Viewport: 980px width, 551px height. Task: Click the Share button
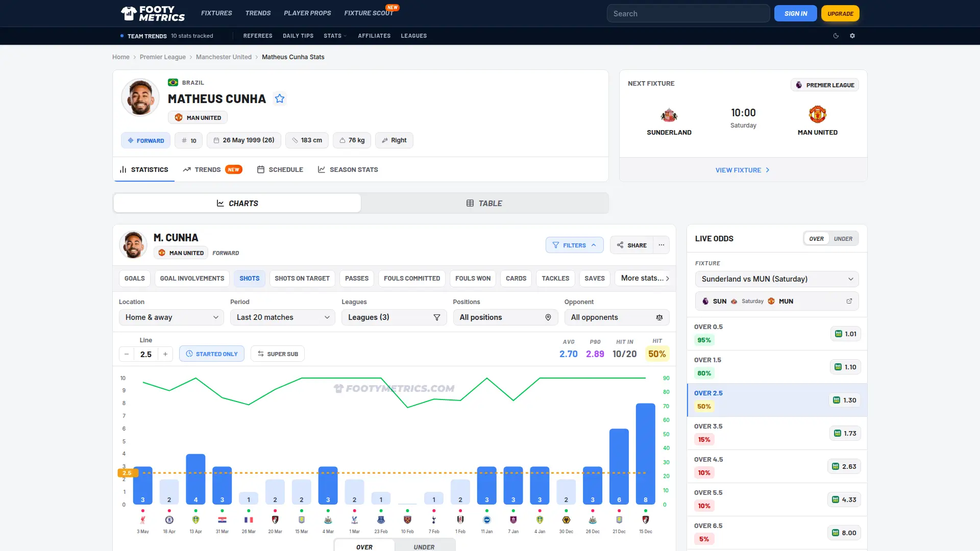click(x=631, y=245)
